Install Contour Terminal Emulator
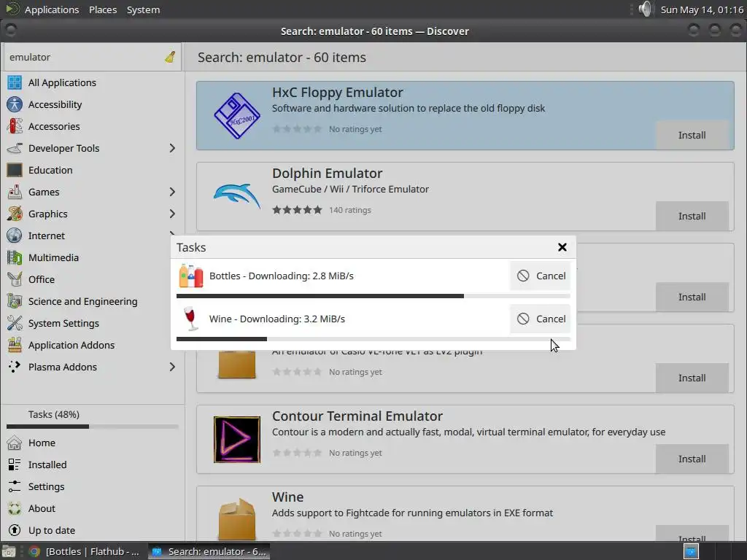 coord(692,459)
